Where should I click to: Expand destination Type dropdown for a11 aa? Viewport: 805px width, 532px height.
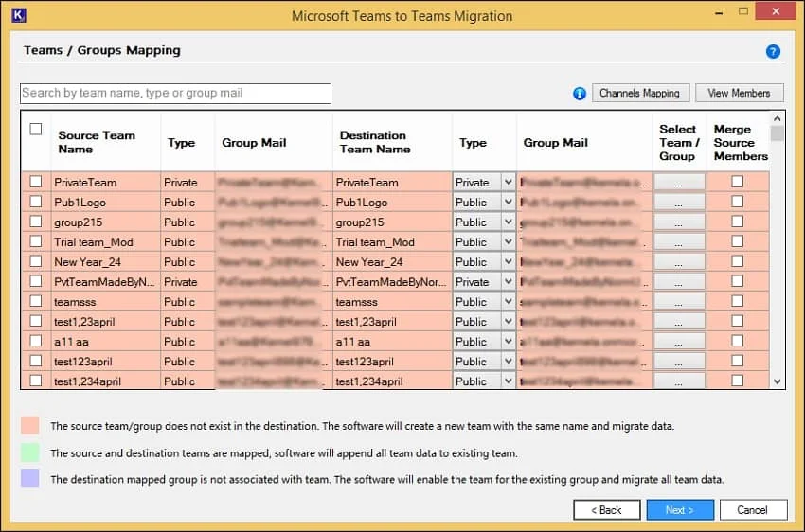tap(508, 341)
